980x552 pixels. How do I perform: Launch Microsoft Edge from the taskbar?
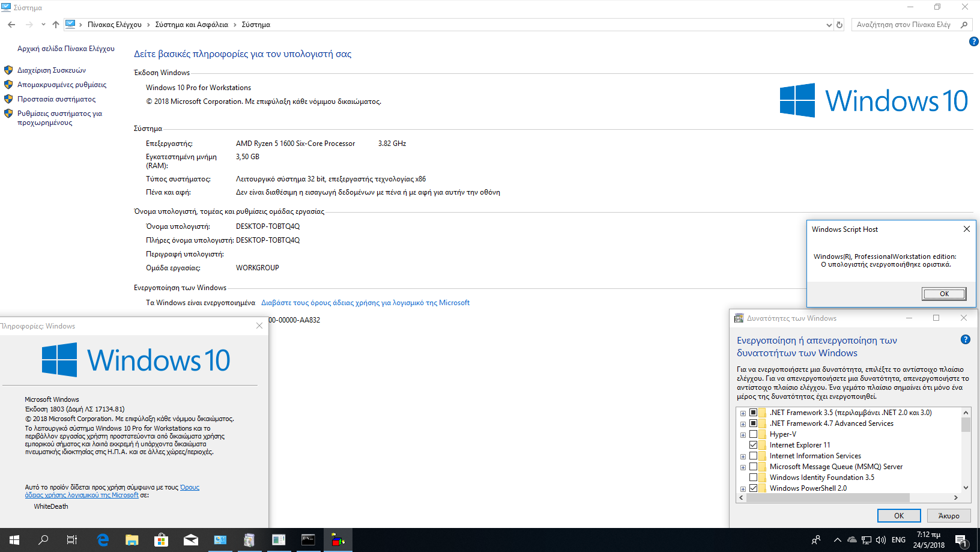pos(103,540)
